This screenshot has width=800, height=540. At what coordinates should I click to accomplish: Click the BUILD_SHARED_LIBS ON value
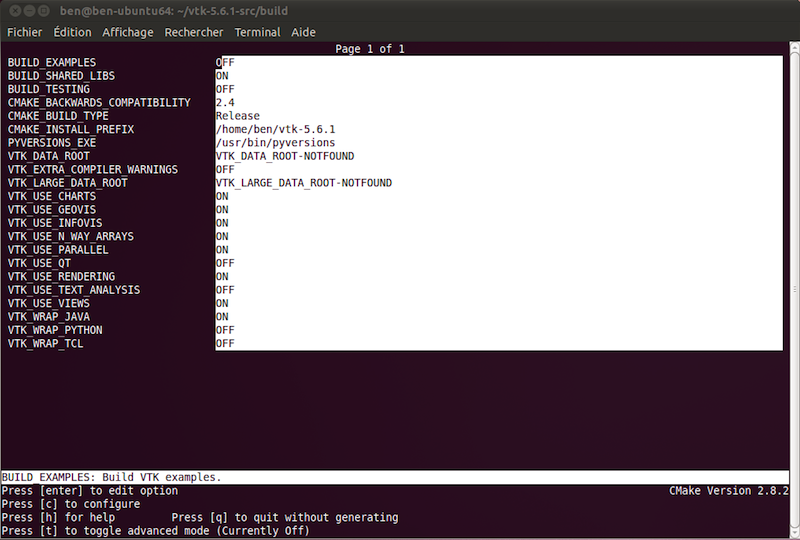222,76
